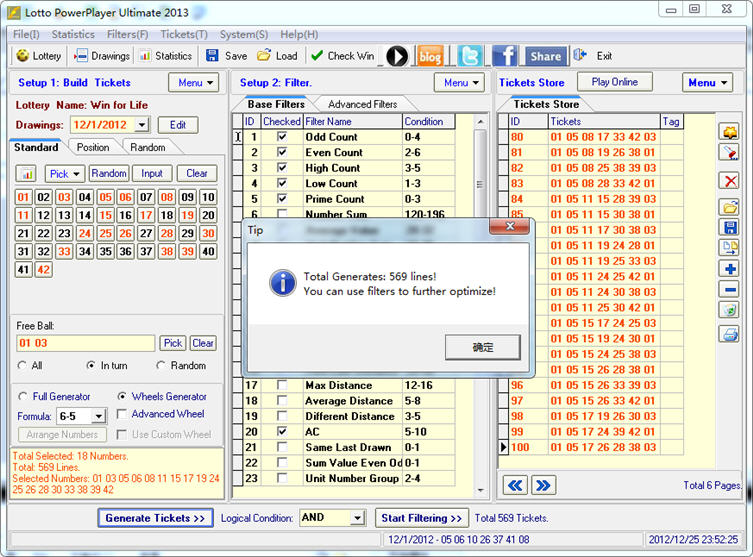The height and width of the screenshot is (557, 753).
Task: Click the Start Filtering button
Action: (422, 518)
